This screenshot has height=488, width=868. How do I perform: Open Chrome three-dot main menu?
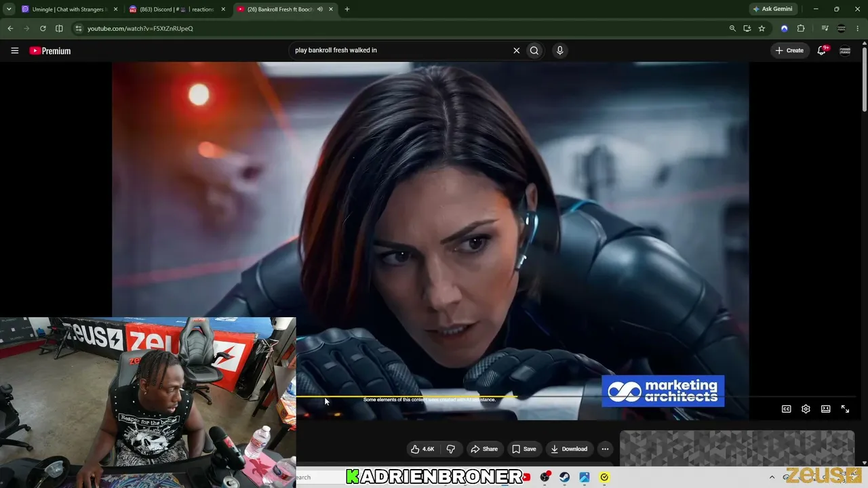pos(859,28)
